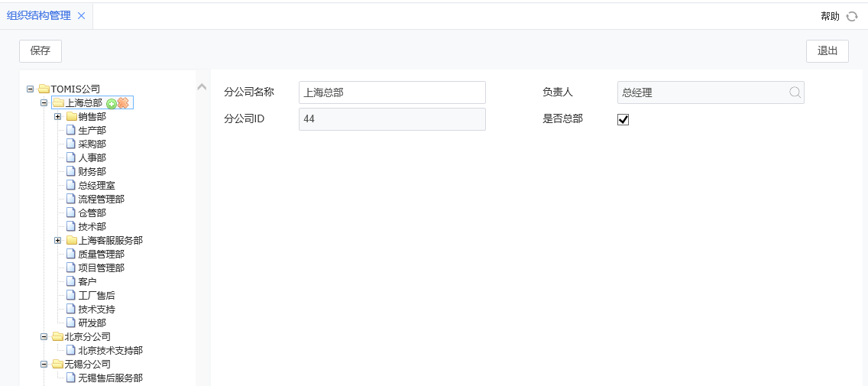Click the document icon of 财务部
The image size is (868, 386).
71,171
